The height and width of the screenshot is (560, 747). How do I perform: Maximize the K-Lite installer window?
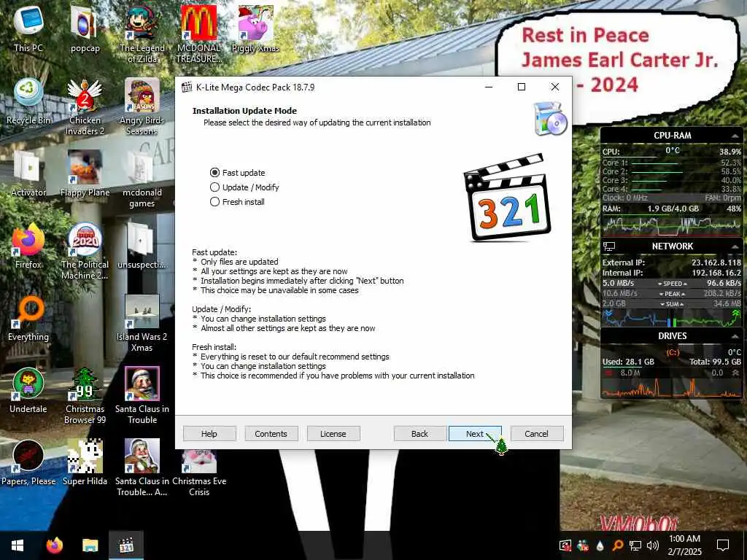tap(522, 87)
